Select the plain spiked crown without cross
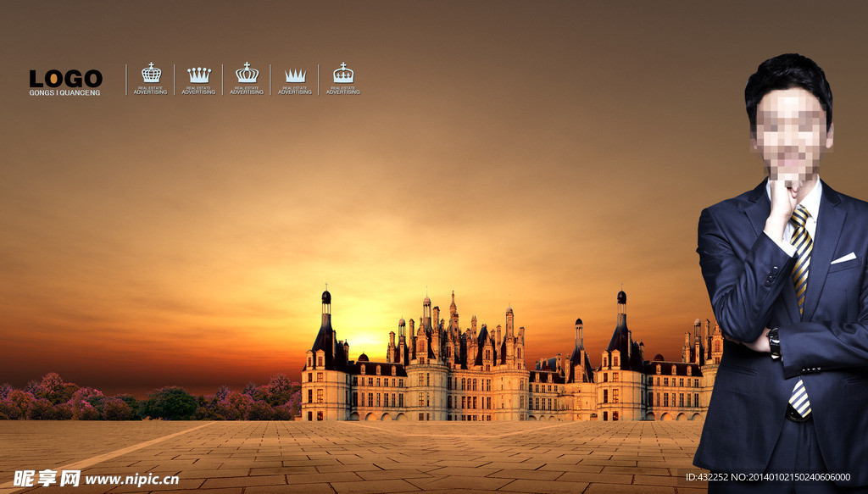This screenshot has width=868, height=494. [x=295, y=75]
